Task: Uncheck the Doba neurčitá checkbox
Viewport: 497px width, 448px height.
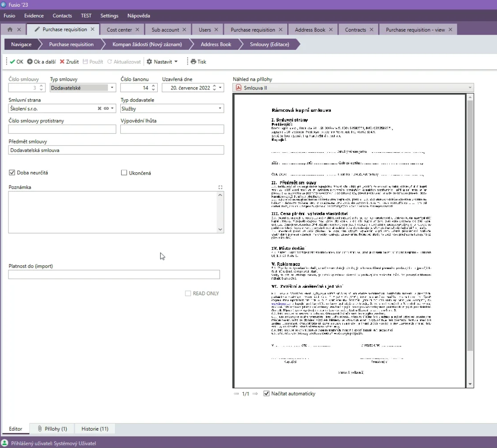Action: click(x=12, y=172)
